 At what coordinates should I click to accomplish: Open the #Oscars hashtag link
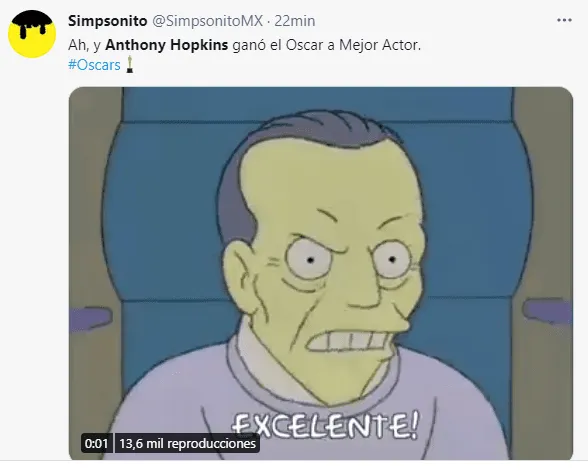pos(94,65)
